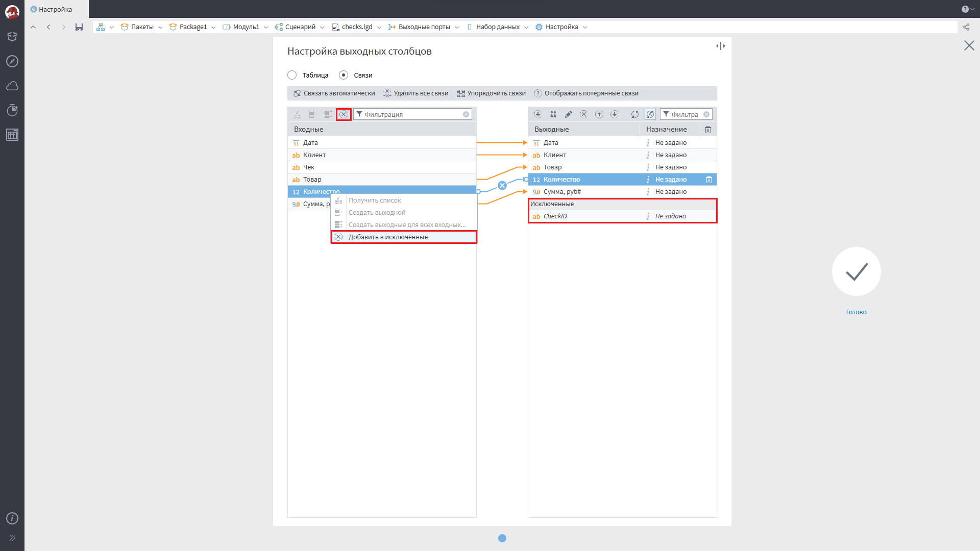
Task: Click Связать автоматически button
Action: (334, 93)
